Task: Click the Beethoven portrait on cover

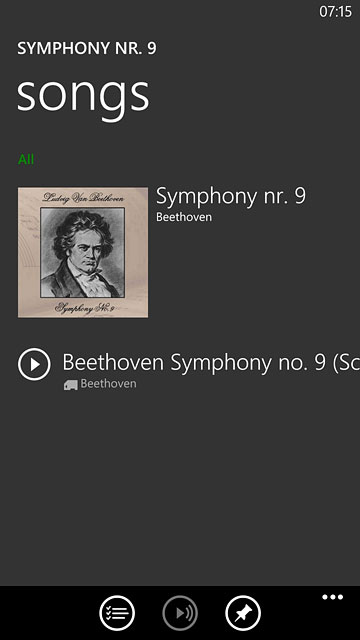Action: [x=82, y=252]
